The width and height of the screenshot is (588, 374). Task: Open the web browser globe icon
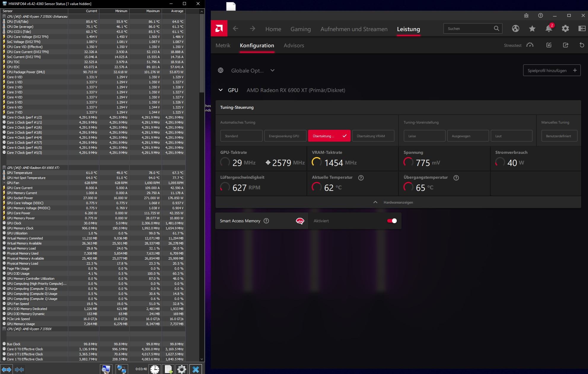pyautogui.click(x=516, y=28)
